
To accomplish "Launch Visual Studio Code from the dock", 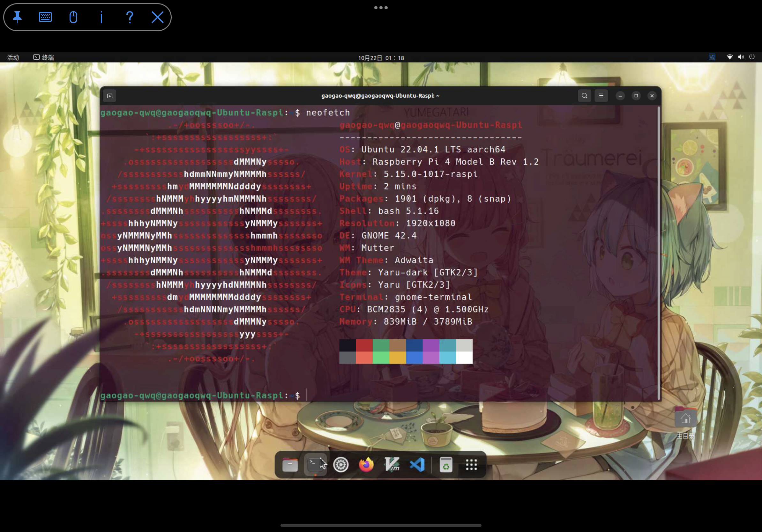I will coord(417,464).
